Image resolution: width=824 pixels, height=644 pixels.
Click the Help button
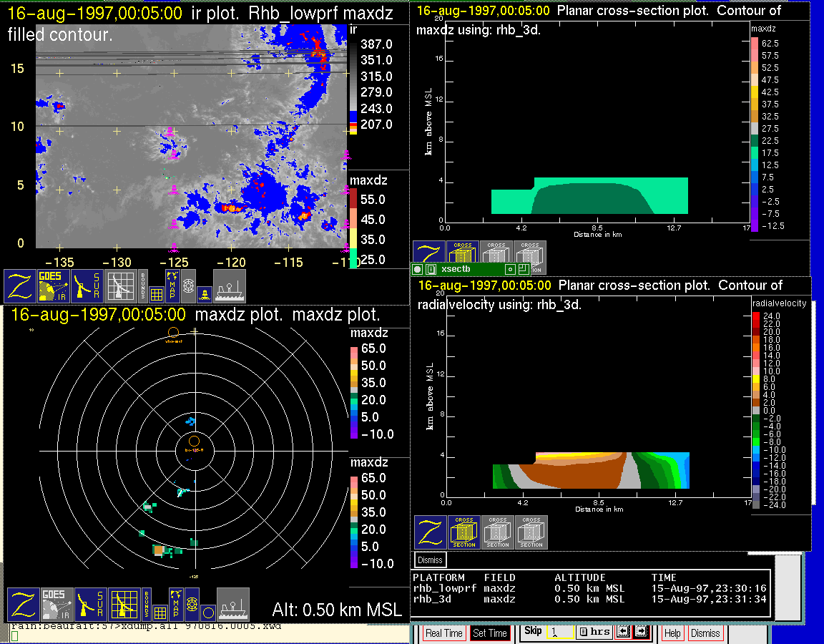tap(672, 633)
